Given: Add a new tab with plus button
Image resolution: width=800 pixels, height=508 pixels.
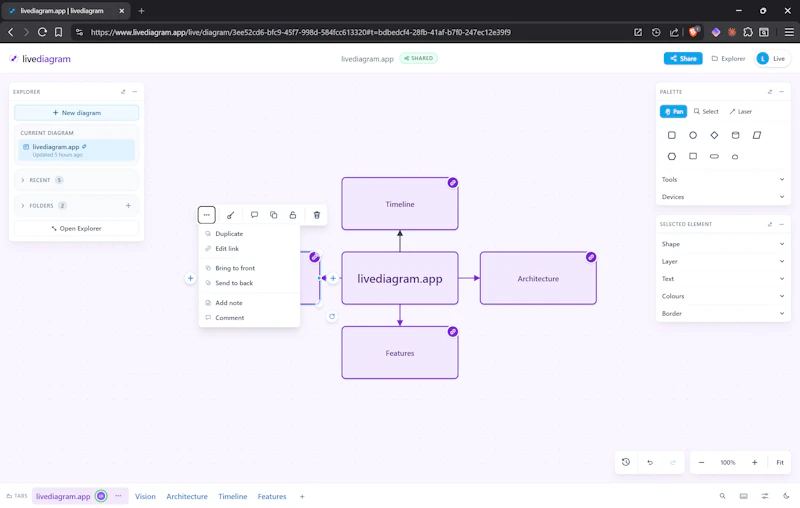Looking at the screenshot, I should click(x=302, y=496).
